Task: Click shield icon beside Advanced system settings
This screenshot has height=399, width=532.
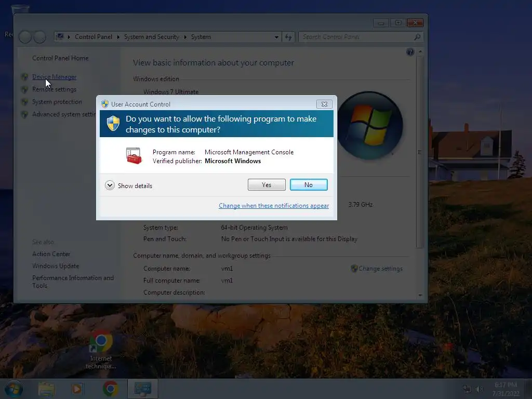Action: point(24,114)
